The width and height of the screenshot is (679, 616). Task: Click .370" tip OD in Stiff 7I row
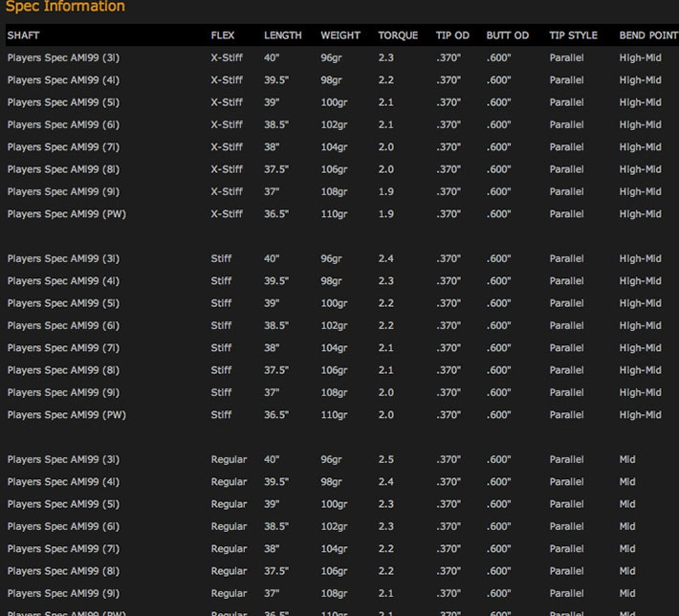click(449, 348)
